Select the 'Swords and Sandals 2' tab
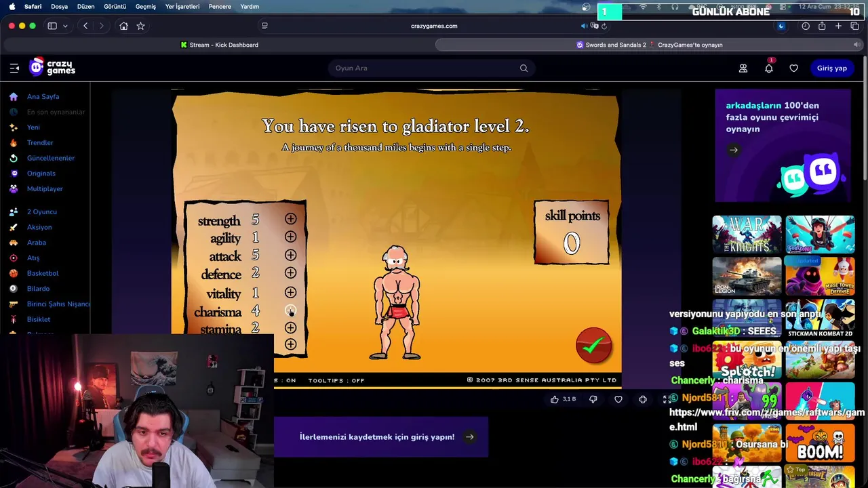This screenshot has width=868, height=488. tap(649, 45)
